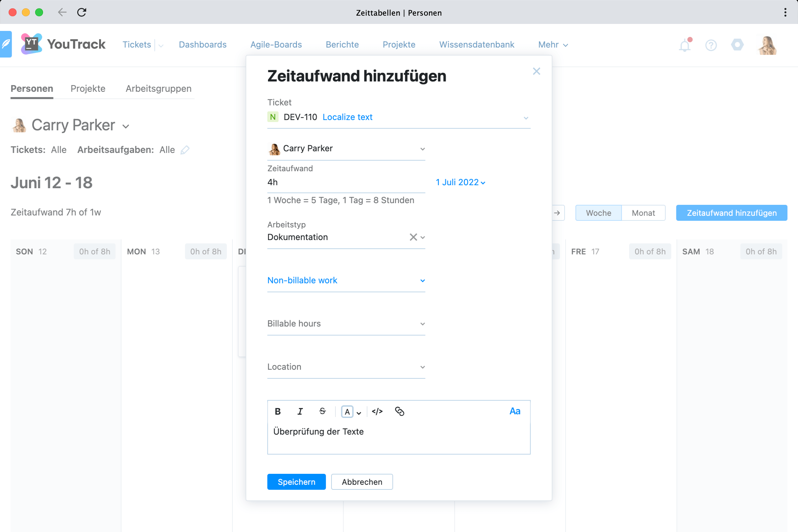
Task: Click the edit pencil next to Arbeitsaufgaben
Action: click(185, 150)
